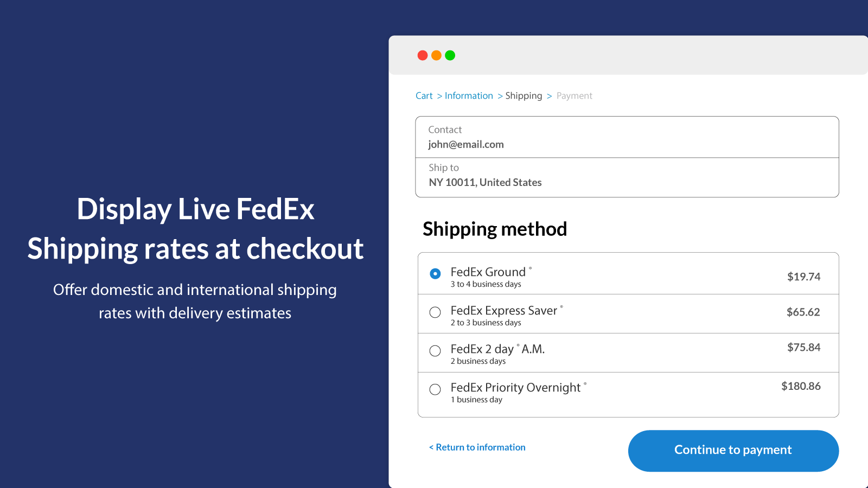
Task: Click the $180.86 Priority Overnight price
Action: click(801, 386)
